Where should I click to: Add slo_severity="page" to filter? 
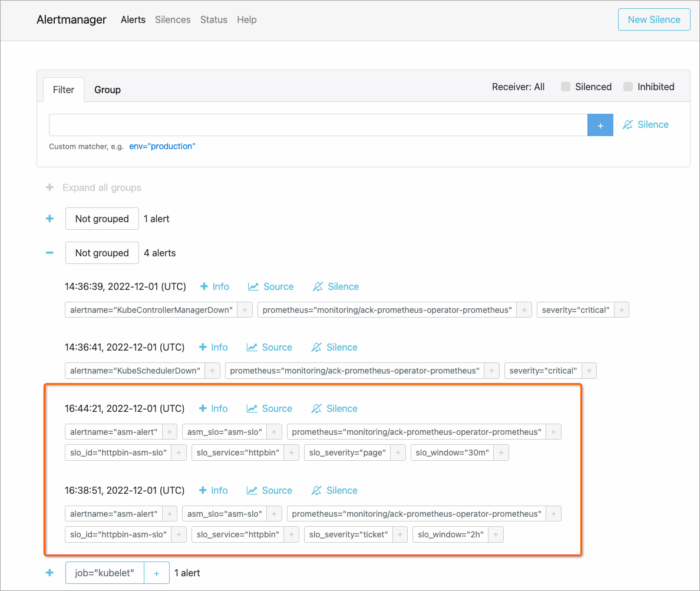(398, 453)
